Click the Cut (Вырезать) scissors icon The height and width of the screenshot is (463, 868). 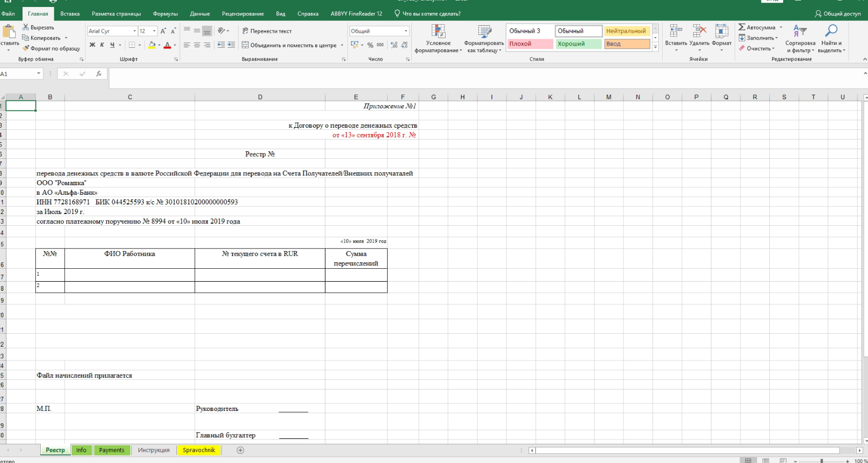click(x=25, y=27)
